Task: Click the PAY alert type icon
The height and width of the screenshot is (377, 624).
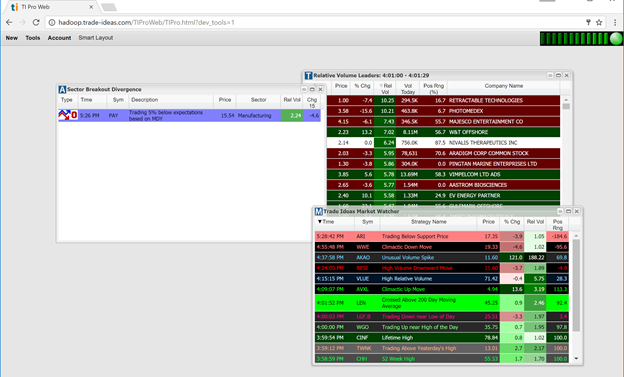Action: pos(68,115)
